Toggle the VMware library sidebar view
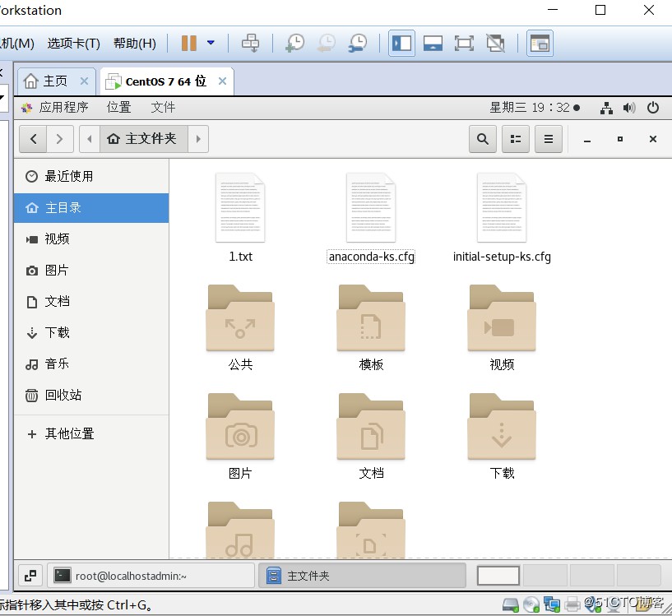Viewport: 672px width, 616px height. [x=401, y=43]
